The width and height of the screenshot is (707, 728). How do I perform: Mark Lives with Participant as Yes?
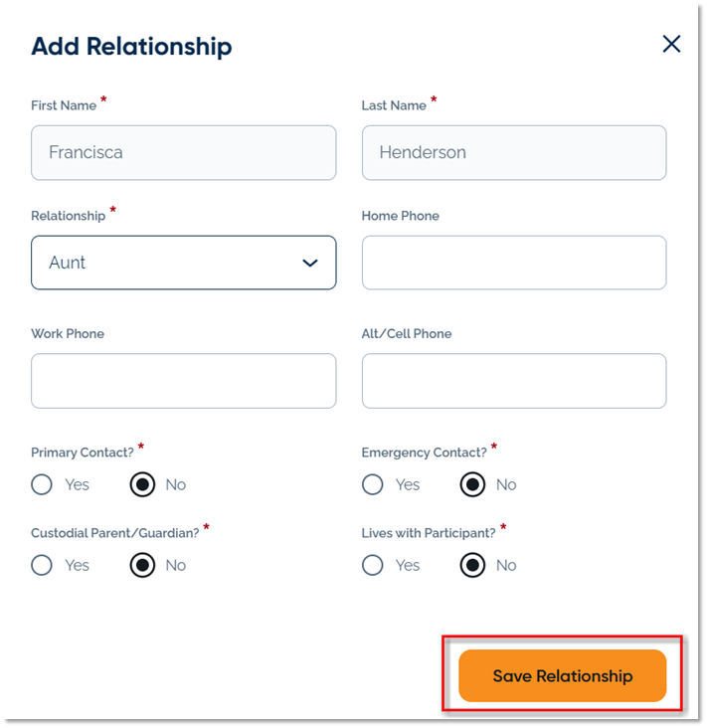tap(373, 565)
